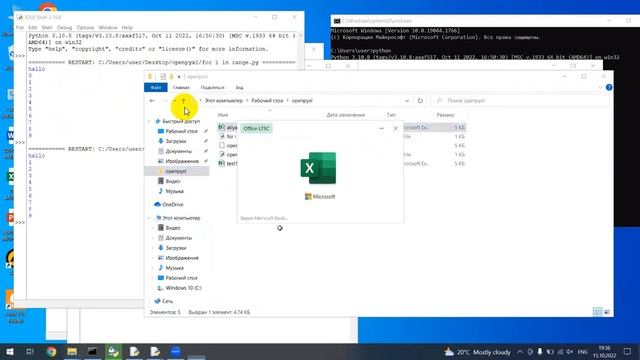Switch Explorer to large thumbnails view icon
The height and width of the screenshot is (360, 640).
(x=607, y=312)
